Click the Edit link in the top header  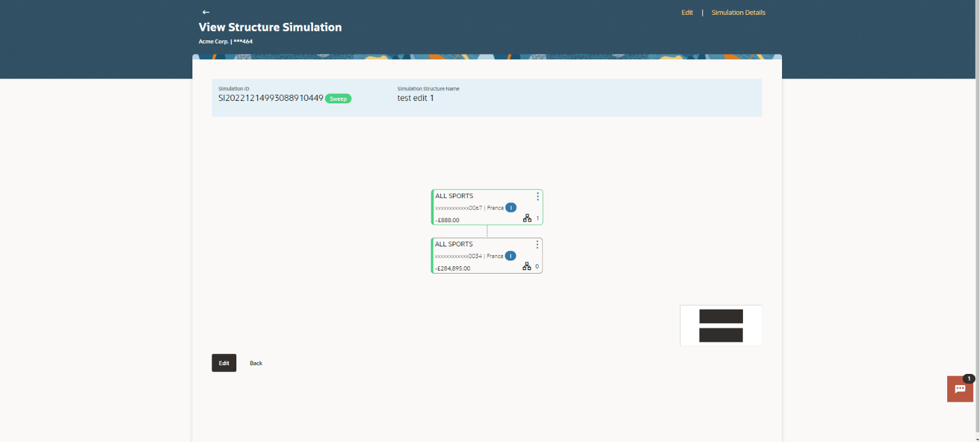(687, 12)
